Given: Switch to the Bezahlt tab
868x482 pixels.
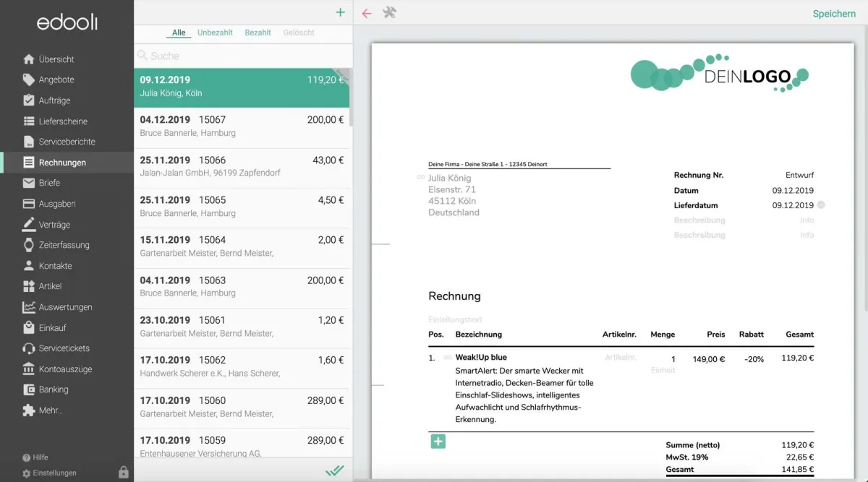Looking at the screenshot, I should click(257, 33).
